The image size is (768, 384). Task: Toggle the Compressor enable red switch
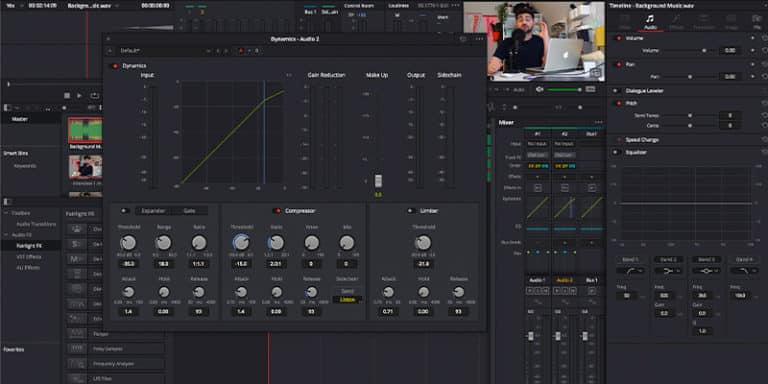point(277,211)
